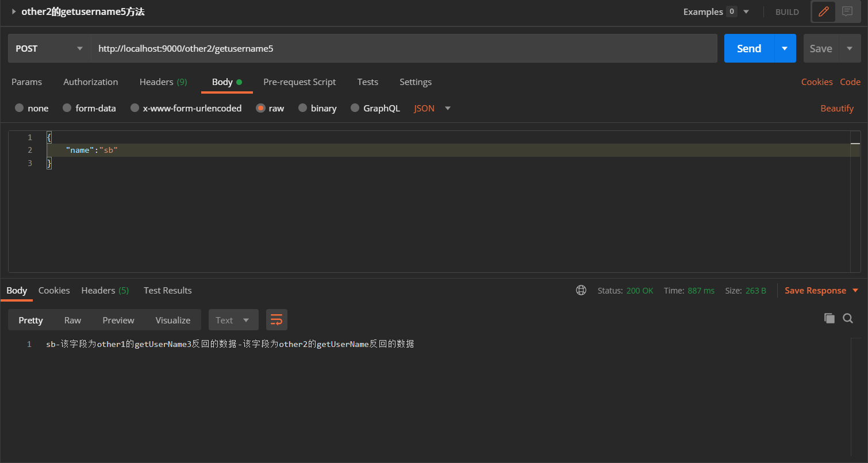Copy response with the copy icon
The height and width of the screenshot is (463, 868).
click(x=829, y=318)
